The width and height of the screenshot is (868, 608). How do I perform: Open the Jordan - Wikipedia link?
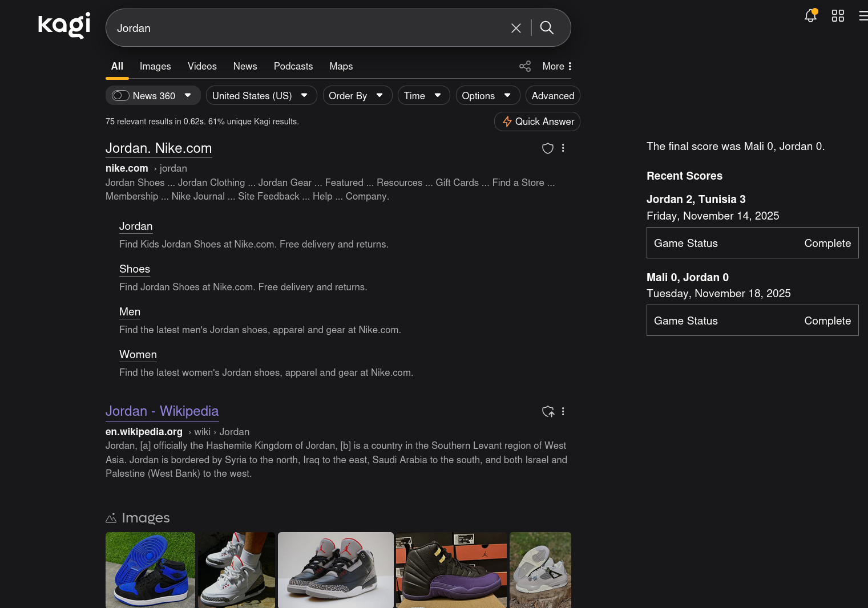click(x=162, y=411)
